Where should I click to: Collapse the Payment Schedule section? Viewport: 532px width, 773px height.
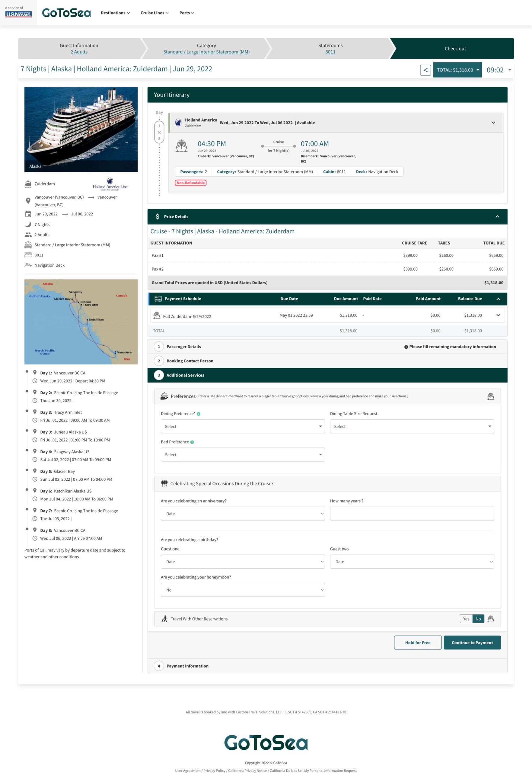click(x=498, y=299)
